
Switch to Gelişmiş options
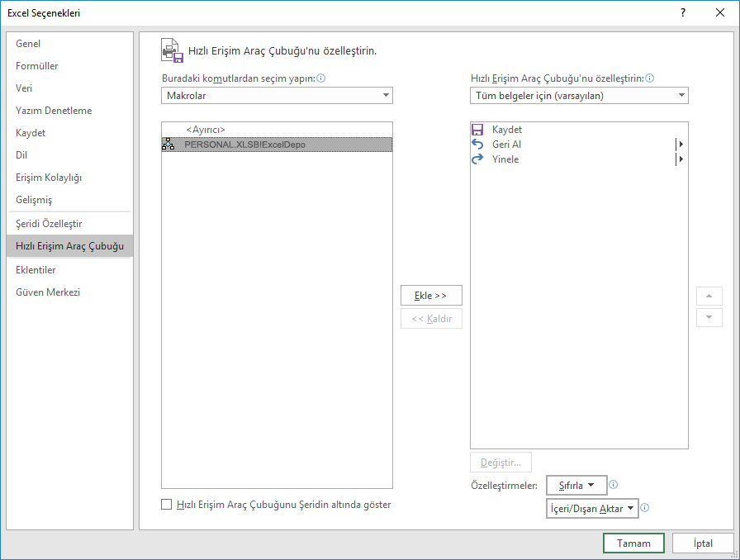70,199
